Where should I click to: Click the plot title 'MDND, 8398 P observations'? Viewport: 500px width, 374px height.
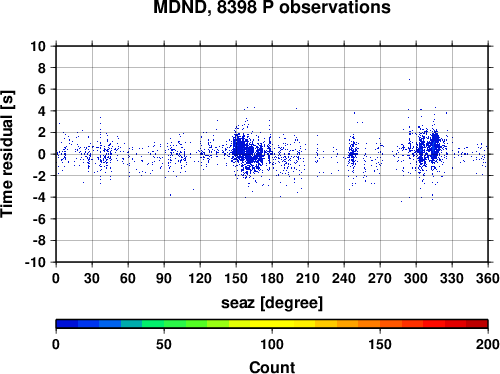[272, 7]
